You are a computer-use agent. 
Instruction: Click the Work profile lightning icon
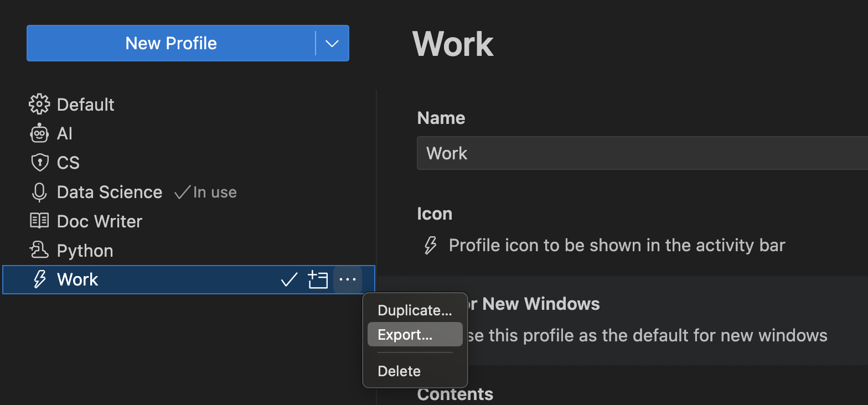tap(39, 279)
